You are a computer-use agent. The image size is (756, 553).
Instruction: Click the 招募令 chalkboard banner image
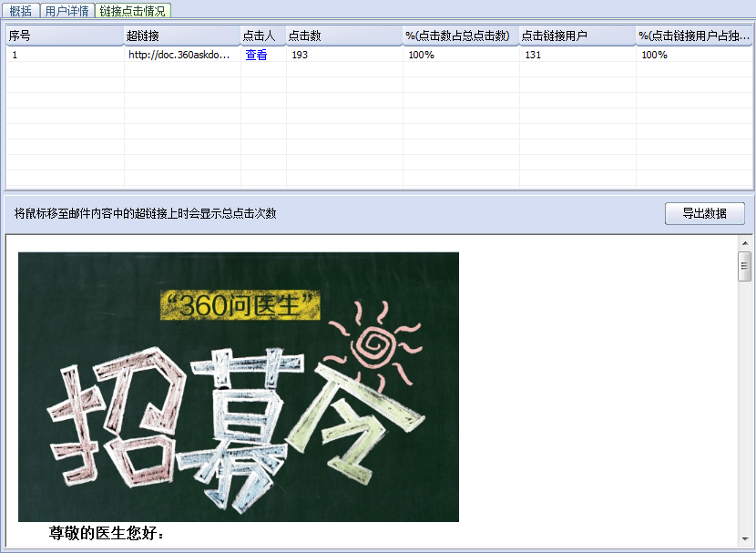click(239, 386)
